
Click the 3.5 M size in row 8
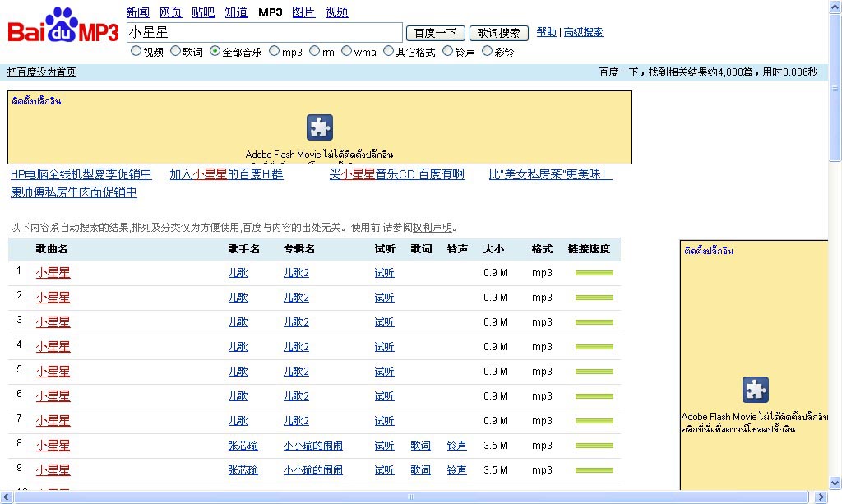pyautogui.click(x=495, y=446)
